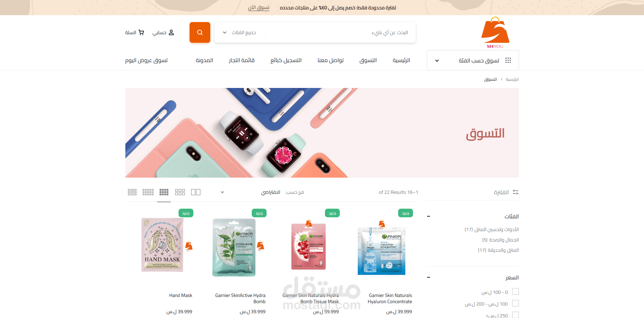Select the five-column dense grid icon
The height and width of the screenshot is (318, 644).
pos(148,192)
